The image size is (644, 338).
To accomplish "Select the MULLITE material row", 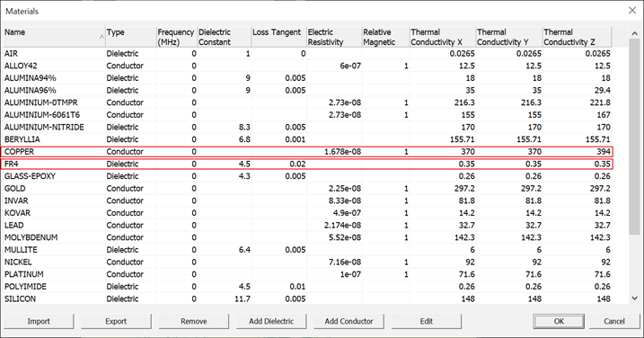I will point(308,250).
